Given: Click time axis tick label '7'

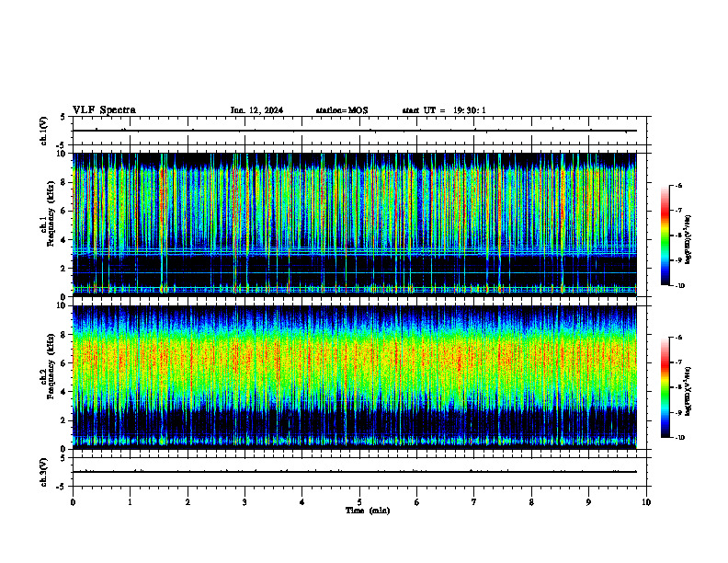Looking at the screenshot, I should [474, 502].
